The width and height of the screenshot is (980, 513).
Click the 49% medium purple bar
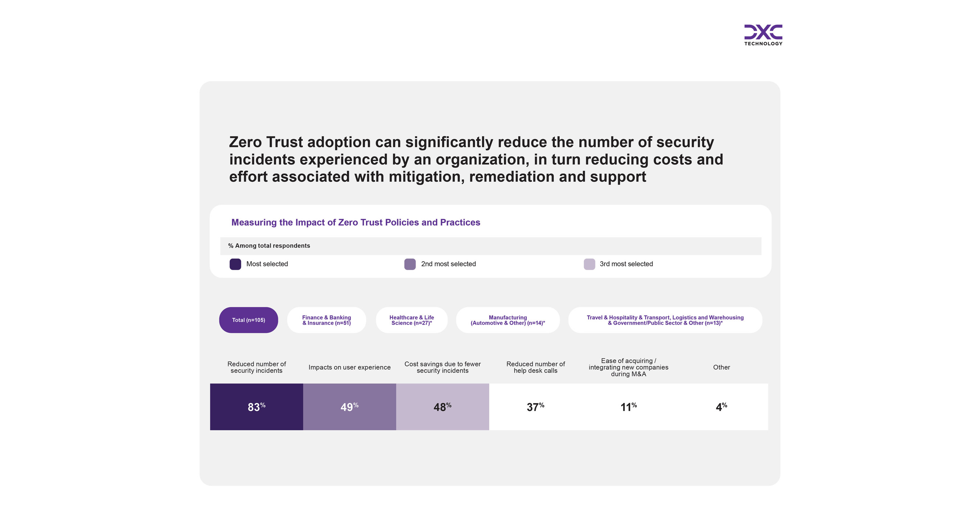coord(349,407)
